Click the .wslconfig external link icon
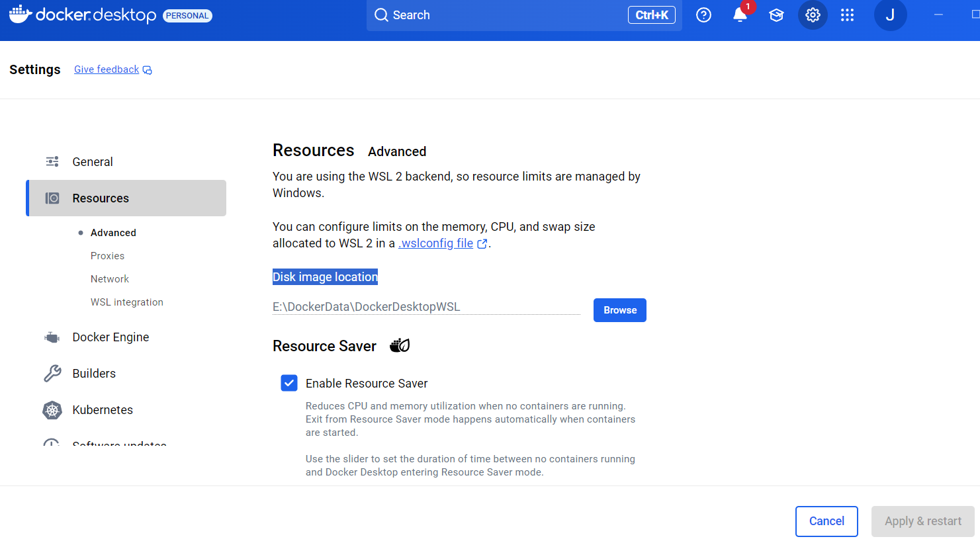 click(482, 243)
